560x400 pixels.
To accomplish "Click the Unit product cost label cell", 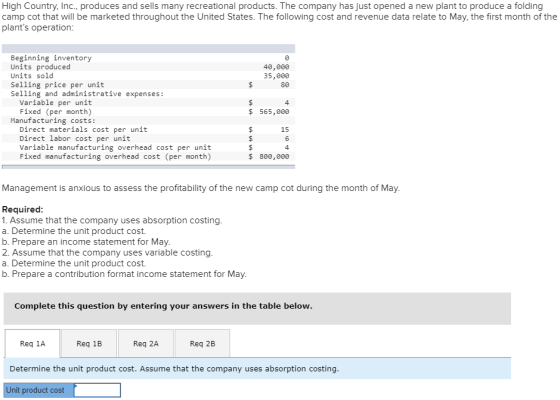I will point(39,390).
